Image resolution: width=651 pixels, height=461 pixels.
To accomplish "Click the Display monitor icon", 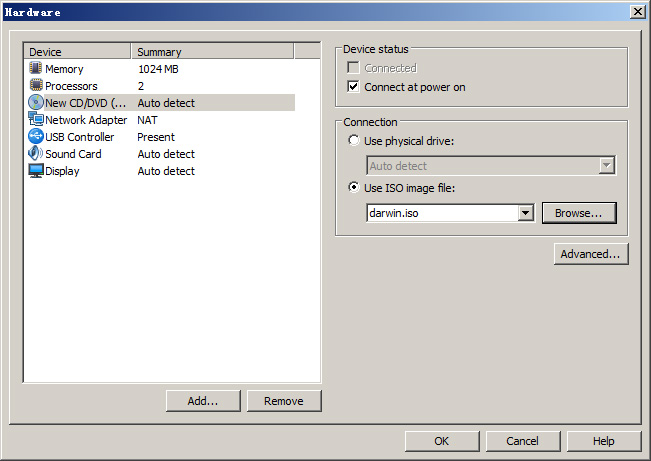I will (x=36, y=171).
